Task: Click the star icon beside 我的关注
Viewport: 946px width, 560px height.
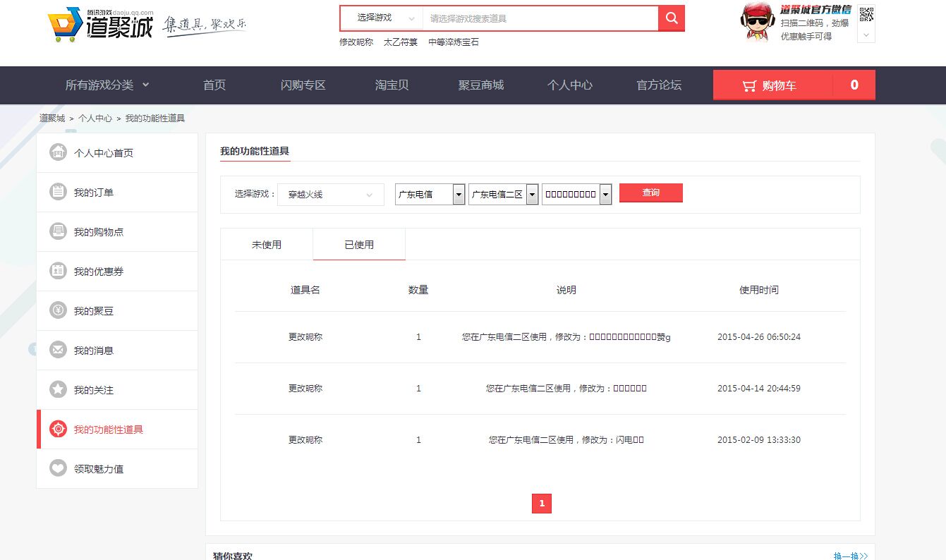Action: 58,389
